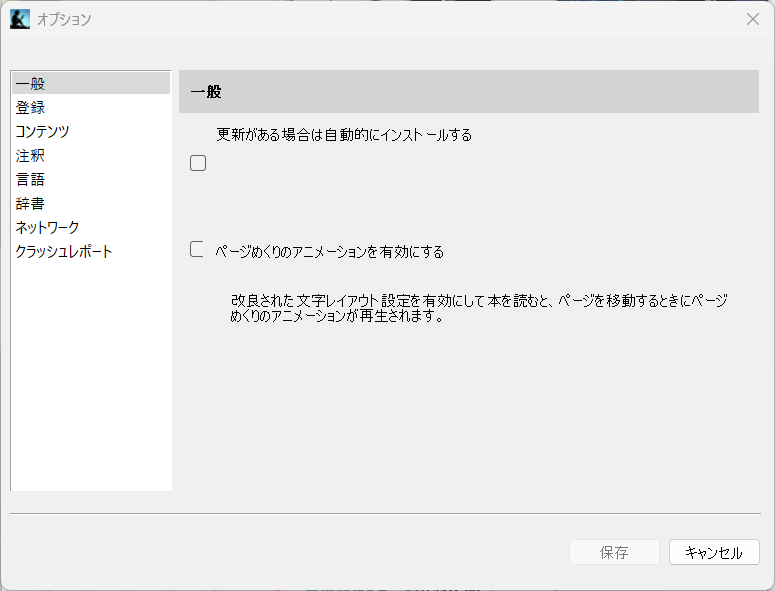Click the 改良された文字レイアウト description text
775x591 pixels.
478,308
